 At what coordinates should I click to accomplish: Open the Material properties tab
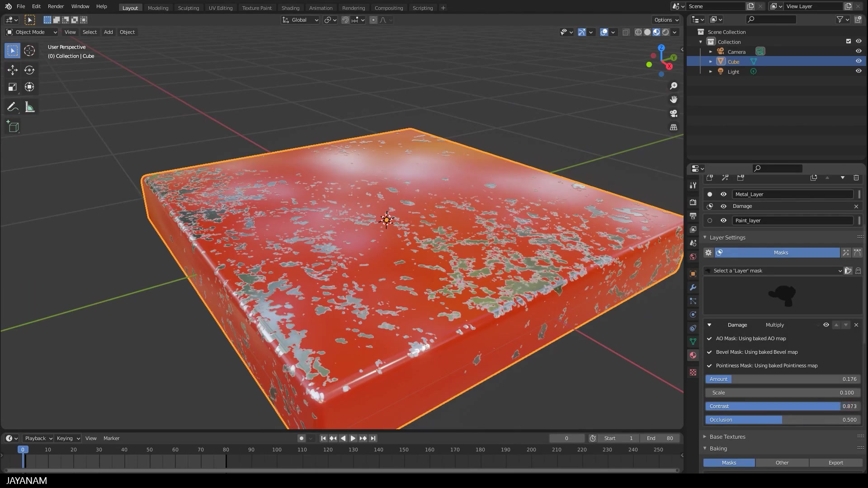coord(693,355)
